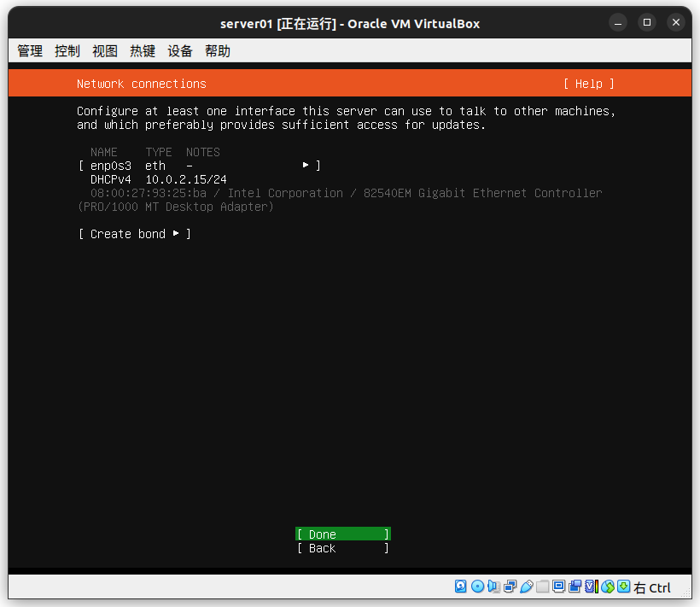Click the CPU virtualization status icon
This screenshot has height=607, width=700.
coord(591,587)
